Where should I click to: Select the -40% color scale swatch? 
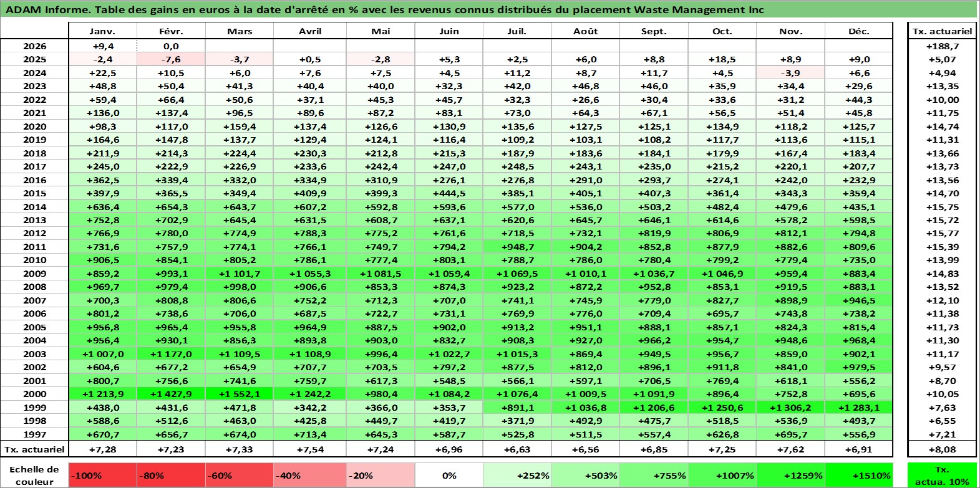click(309, 475)
